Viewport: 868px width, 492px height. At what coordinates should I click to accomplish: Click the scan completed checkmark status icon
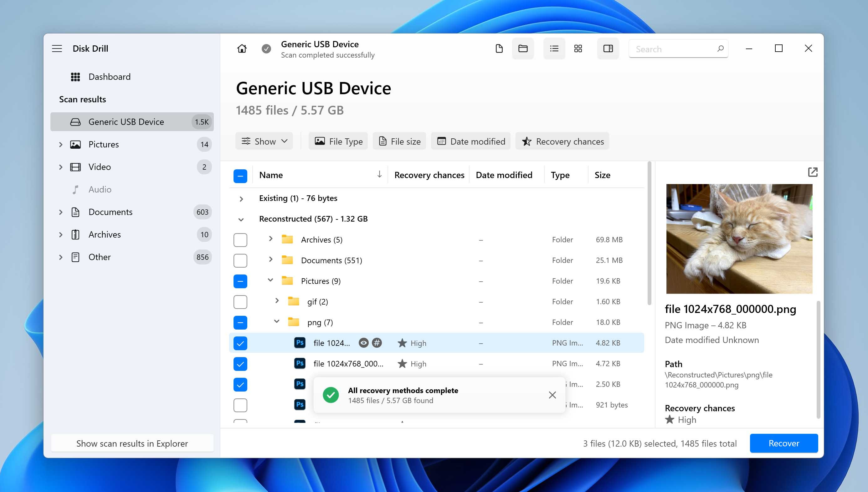266,49
